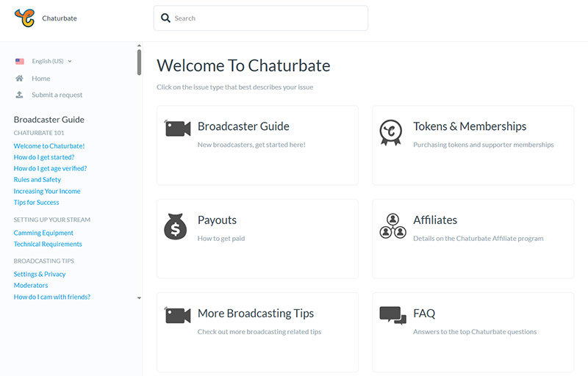Click the sidebar scroll up arrow
Image resolution: width=588 pixels, height=376 pixels.
[x=139, y=46]
